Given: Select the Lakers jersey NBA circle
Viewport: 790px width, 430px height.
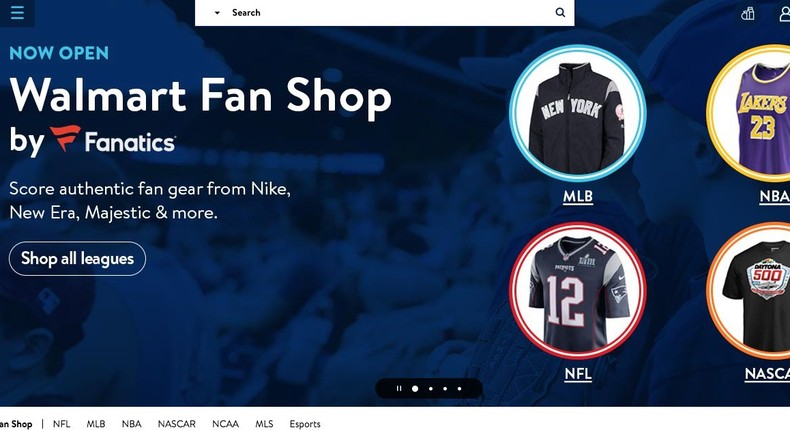Looking at the screenshot, I should coord(748,112).
